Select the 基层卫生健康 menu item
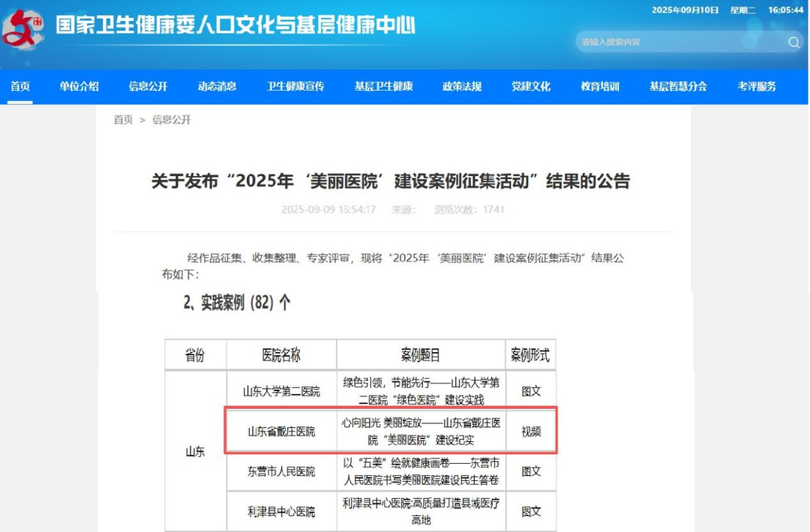 [383, 86]
